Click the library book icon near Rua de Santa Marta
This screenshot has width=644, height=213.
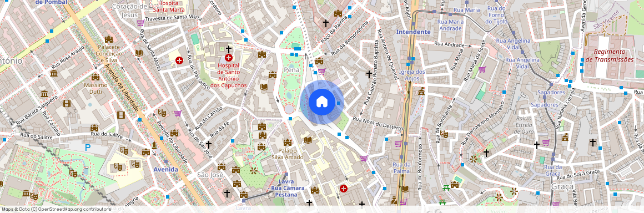click(x=139, y=53)
